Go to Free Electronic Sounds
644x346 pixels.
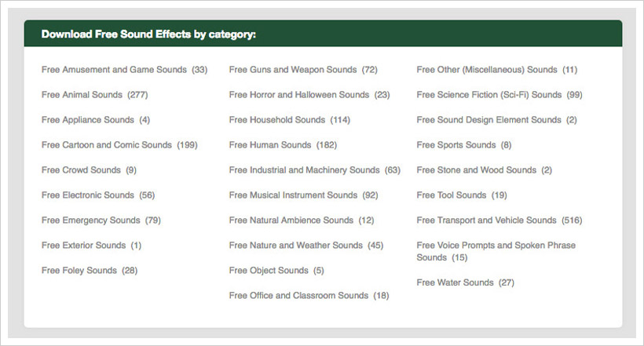click(87, 195)
